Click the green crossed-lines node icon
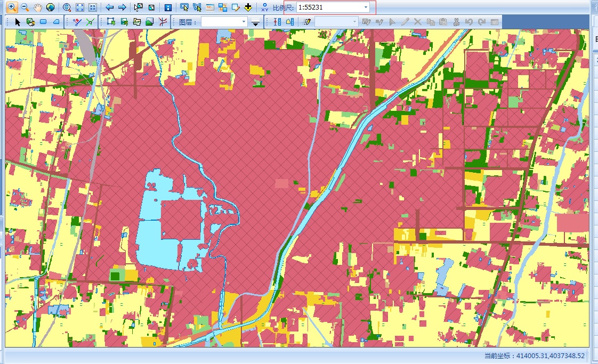 (x=90, y=22)
